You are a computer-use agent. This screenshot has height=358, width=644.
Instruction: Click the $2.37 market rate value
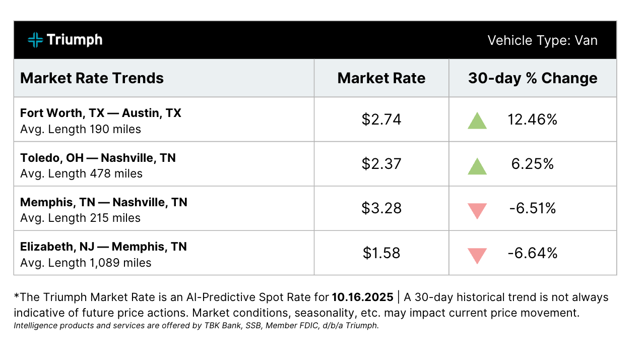[x=381, y=164]
